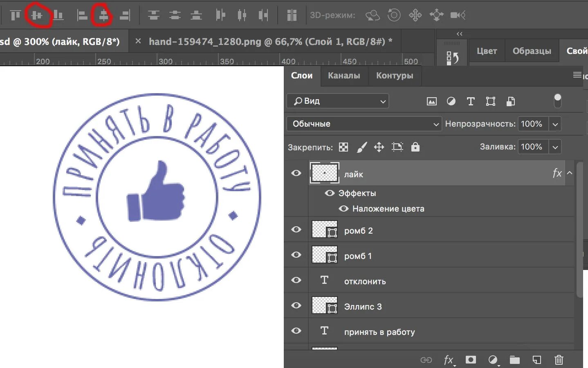Create new fill or adjustment layer

pos(493,360)
